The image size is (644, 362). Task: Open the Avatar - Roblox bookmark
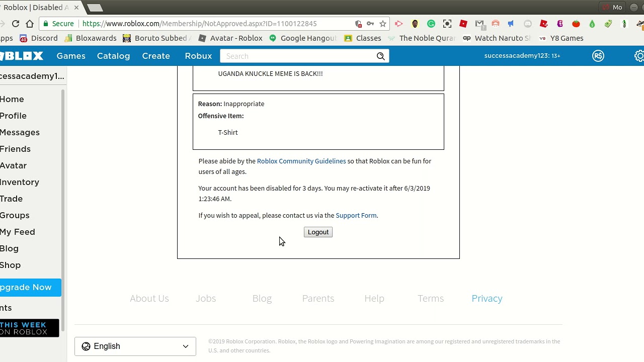pos(230,38)
